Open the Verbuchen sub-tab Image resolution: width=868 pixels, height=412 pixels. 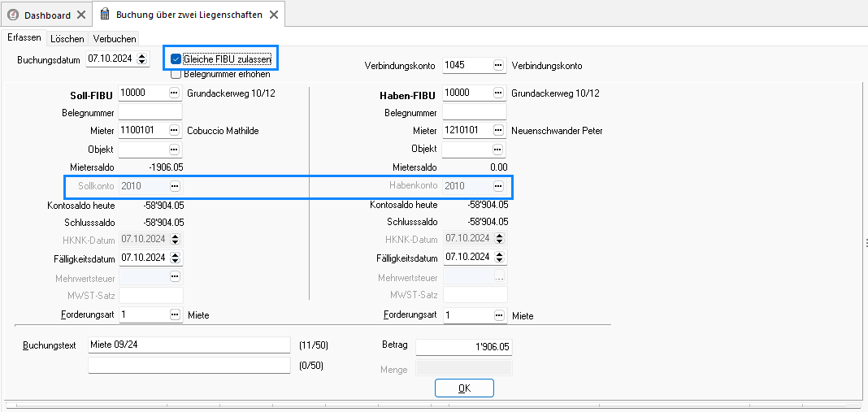point(115,39)
